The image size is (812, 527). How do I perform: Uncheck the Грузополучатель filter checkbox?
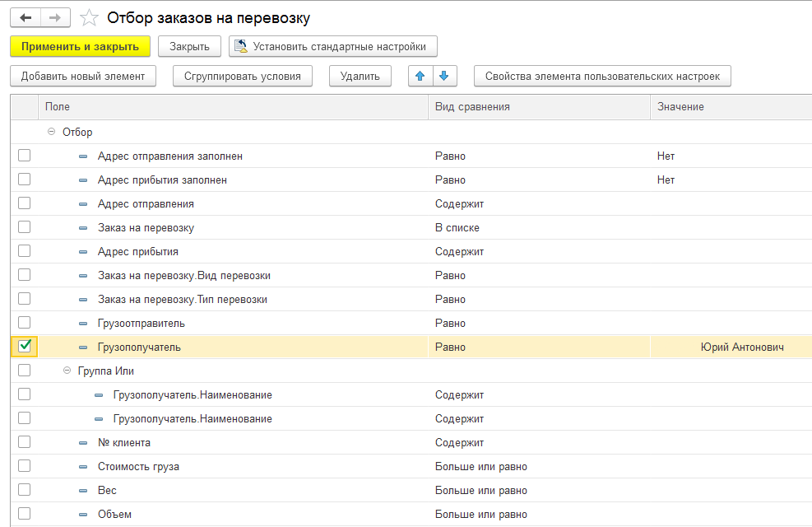pyautogui.click(x=25, y=347)
